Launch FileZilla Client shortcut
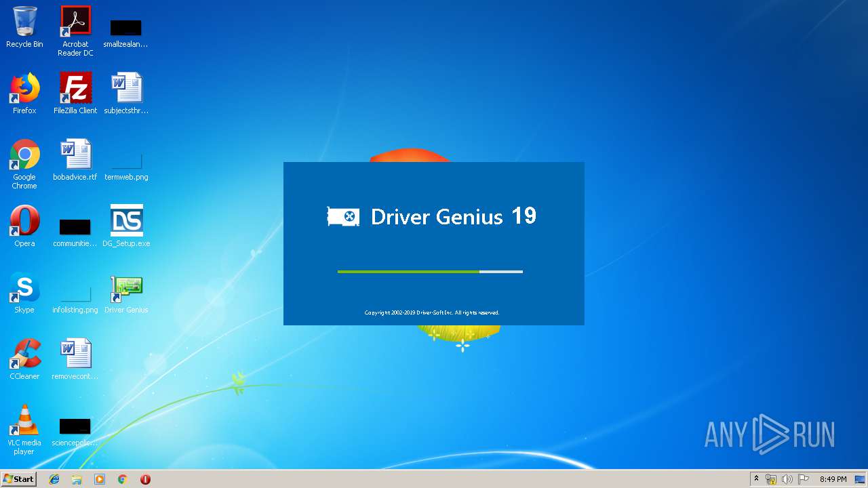Viewport: 868px width, 488px height. click(75, 94)
